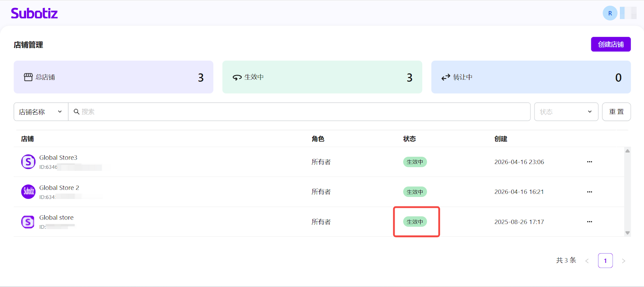Click the Global Store3 store icon
Screen dimensions: 644x287
click(28, 162)
